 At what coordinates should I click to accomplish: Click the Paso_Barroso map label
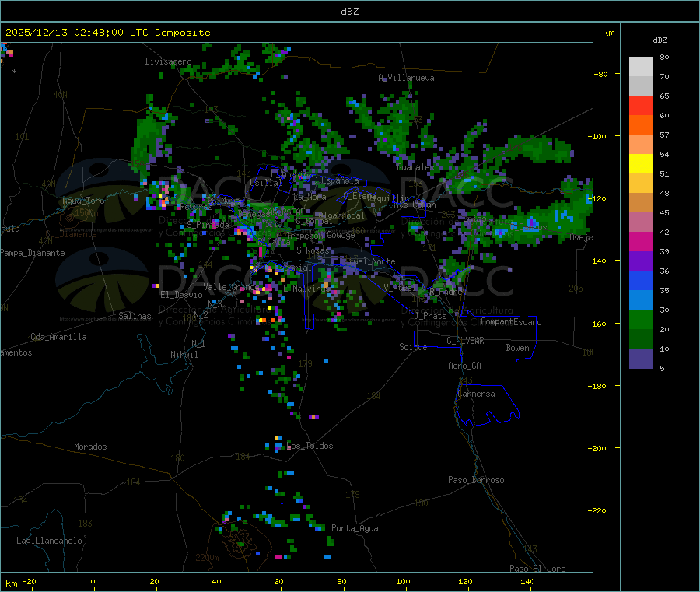[476, 480]
